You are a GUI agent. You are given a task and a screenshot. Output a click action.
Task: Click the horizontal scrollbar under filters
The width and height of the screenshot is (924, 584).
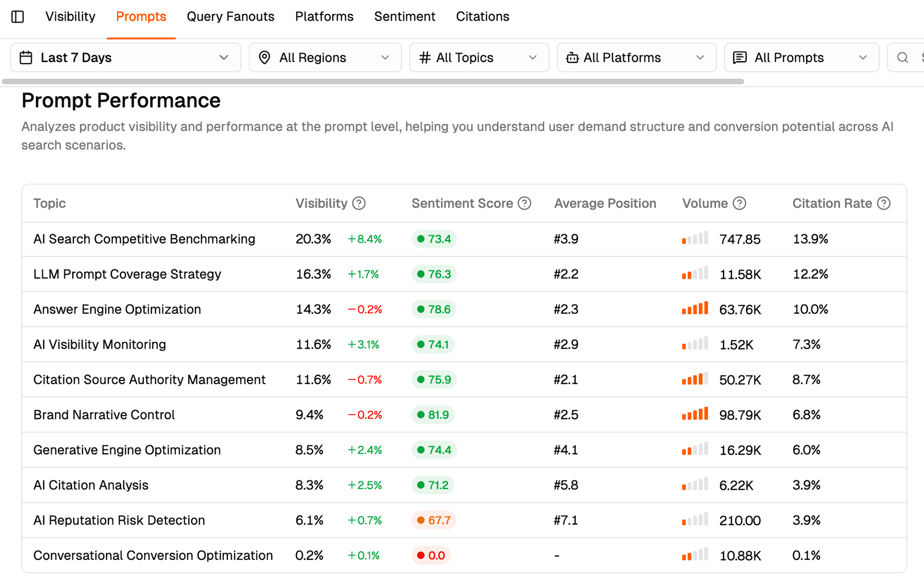373,81
